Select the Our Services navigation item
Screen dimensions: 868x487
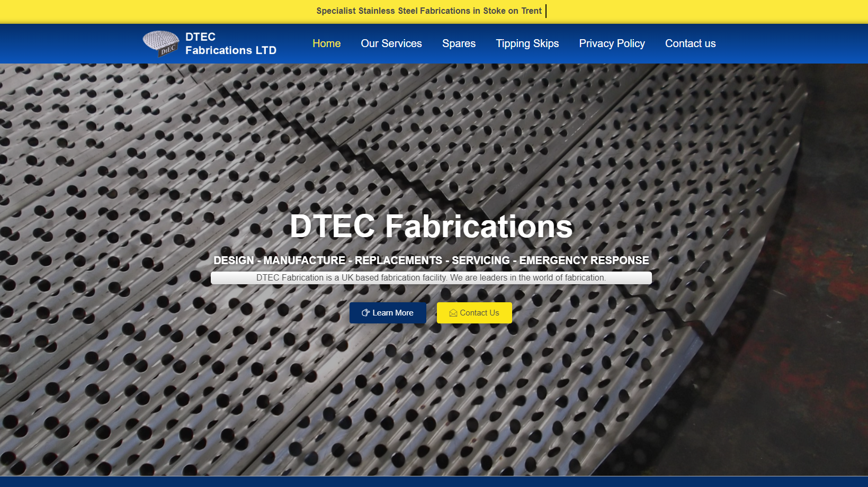pyautogui.click(x=391, y=43)
